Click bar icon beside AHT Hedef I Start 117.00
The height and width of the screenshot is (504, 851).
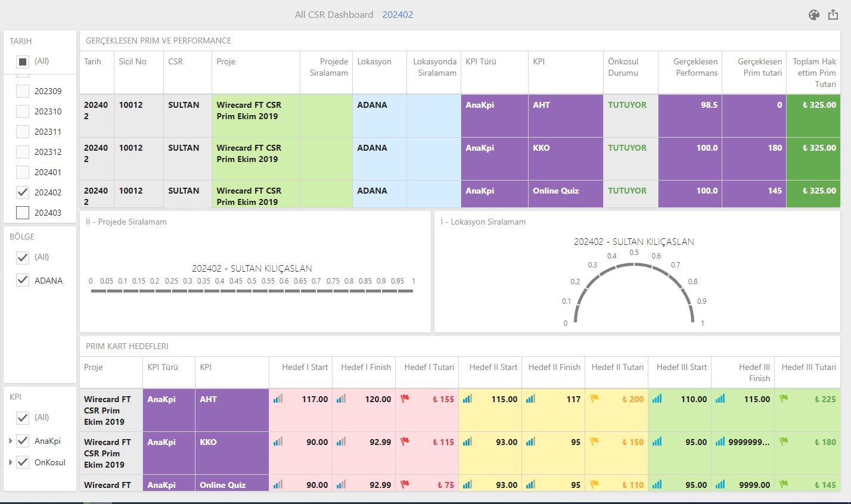pos(278,399)
